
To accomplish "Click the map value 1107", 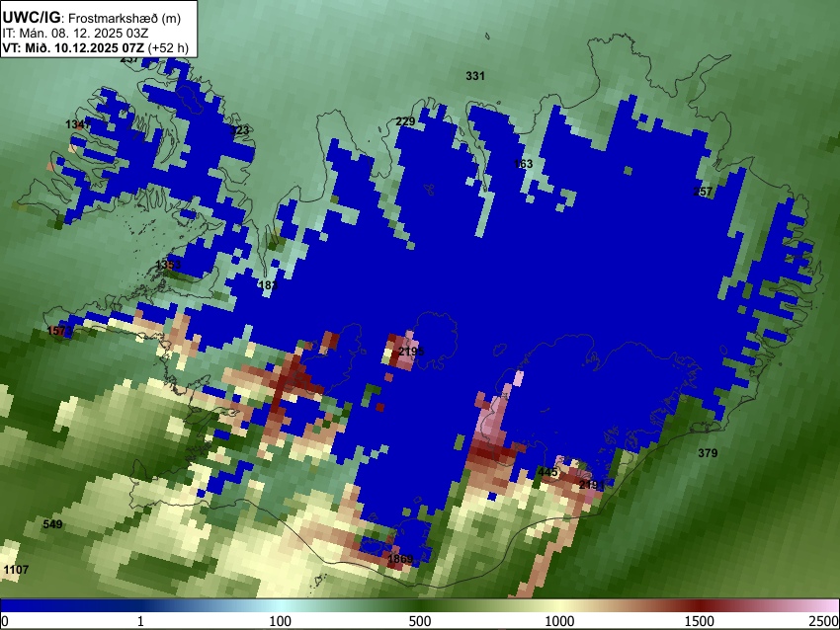I will [x=16, y=570].
